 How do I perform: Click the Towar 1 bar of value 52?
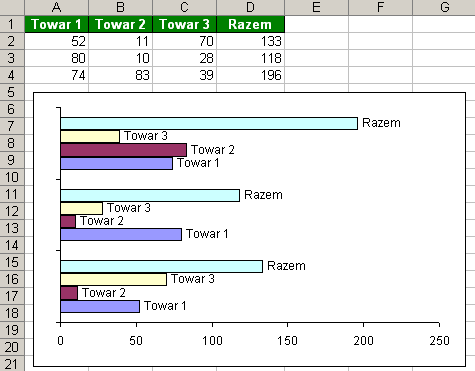click(100, 306)
